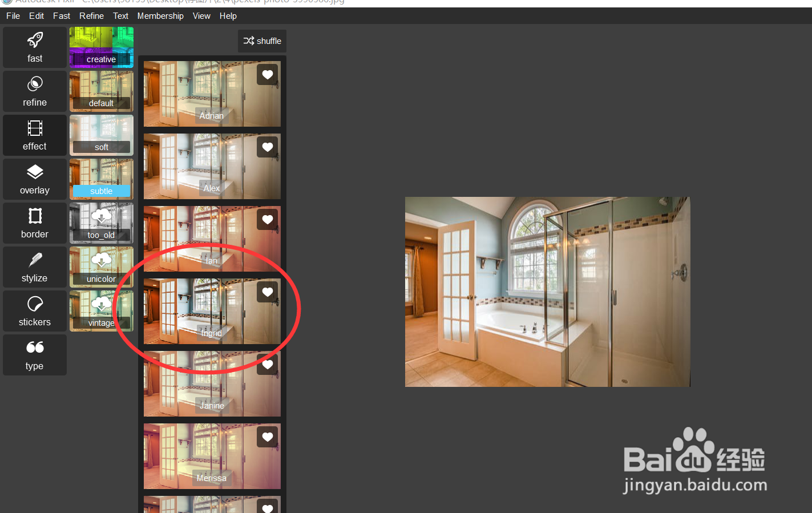
Task: Open the Help menu
Action: tap(228, 16)
